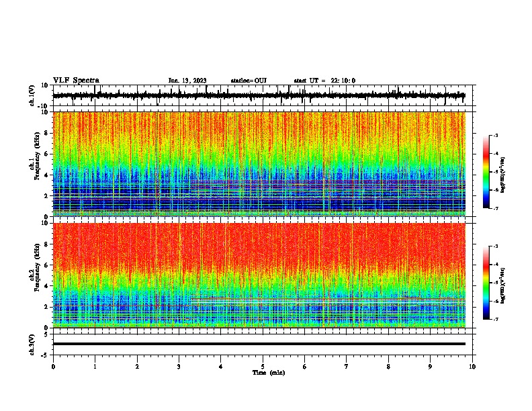Image resolution: width=532 pixels, height=411 pixels.
Task: Click the "-3" label on ch.1 color bar
Action: point(495,135)
